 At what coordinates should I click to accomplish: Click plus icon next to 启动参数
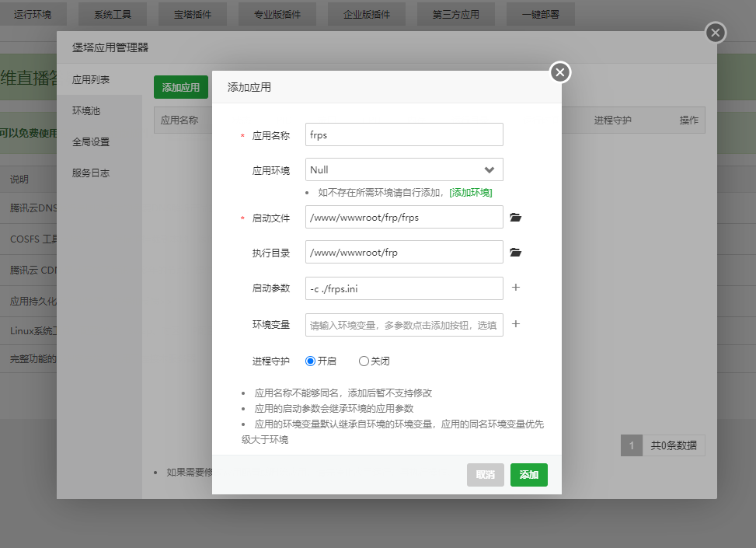(515, 288)
